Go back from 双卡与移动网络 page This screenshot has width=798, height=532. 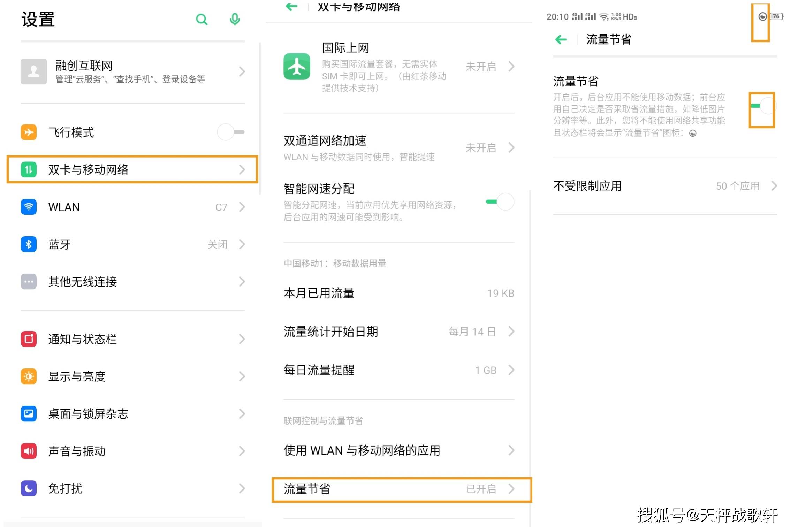291,6
